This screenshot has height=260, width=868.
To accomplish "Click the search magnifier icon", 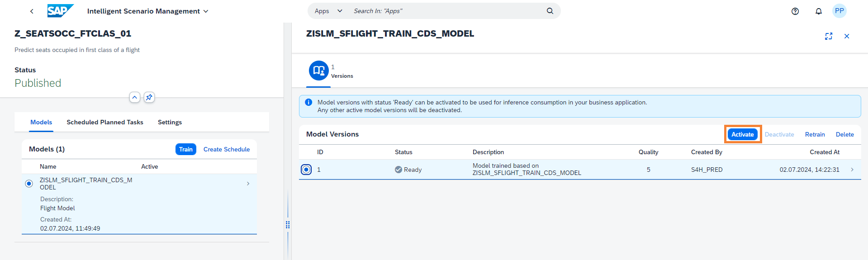I will tap(550, 11).
